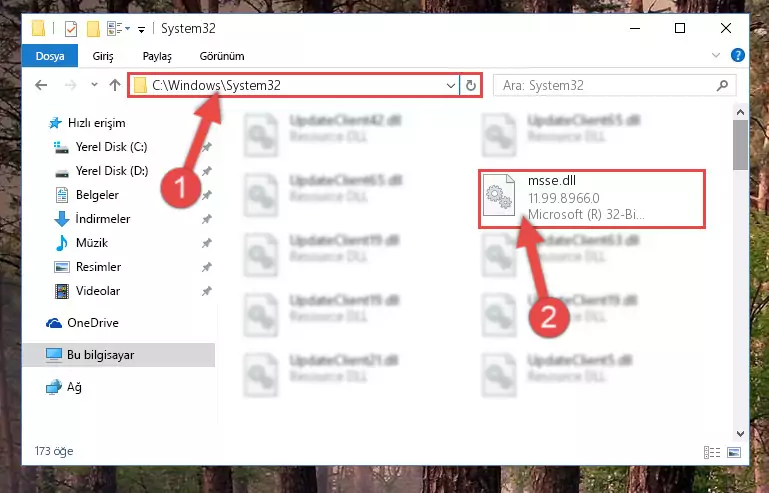Switch to the Paylaş ribbon tab
The image size is (769, 493).
(x=157, y=56)
